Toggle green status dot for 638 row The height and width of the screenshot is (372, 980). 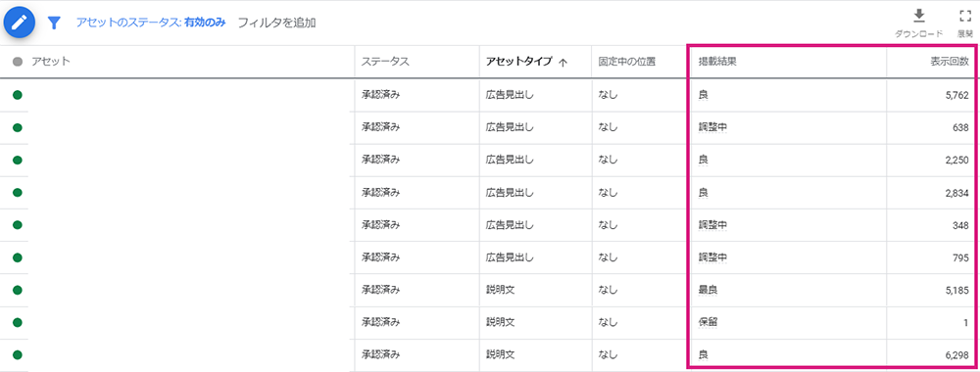coord(18,127)
